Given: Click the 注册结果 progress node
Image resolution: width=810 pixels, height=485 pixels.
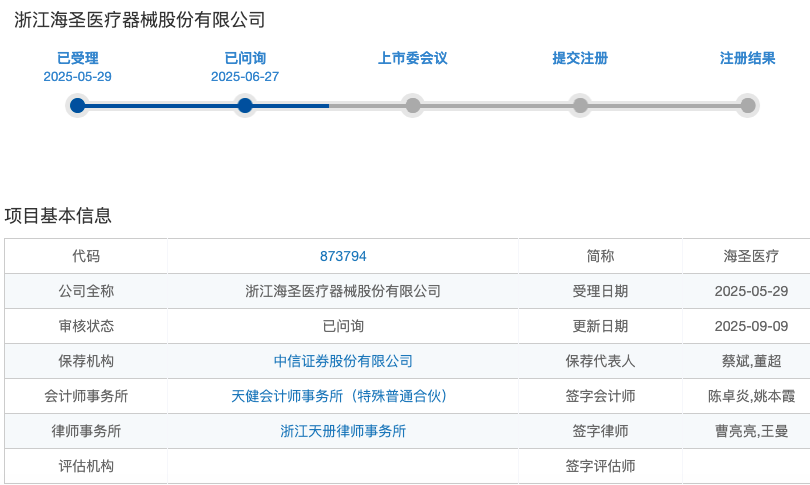Looking at the screenshot, I should tap(747, 106).
